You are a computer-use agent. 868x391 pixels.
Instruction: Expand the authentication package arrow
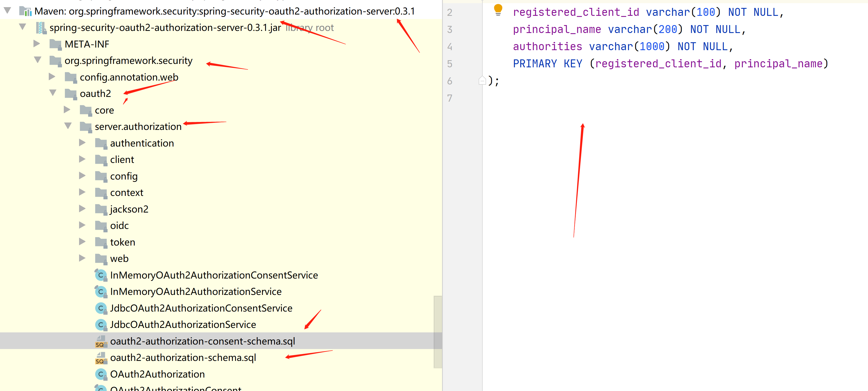[82, 143]
